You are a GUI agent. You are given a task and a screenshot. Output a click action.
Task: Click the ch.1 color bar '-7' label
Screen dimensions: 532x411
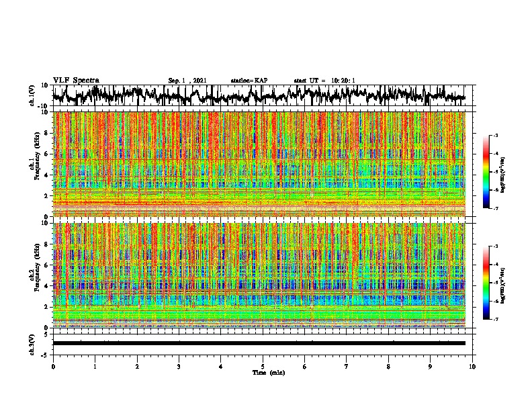coord(496,208)
